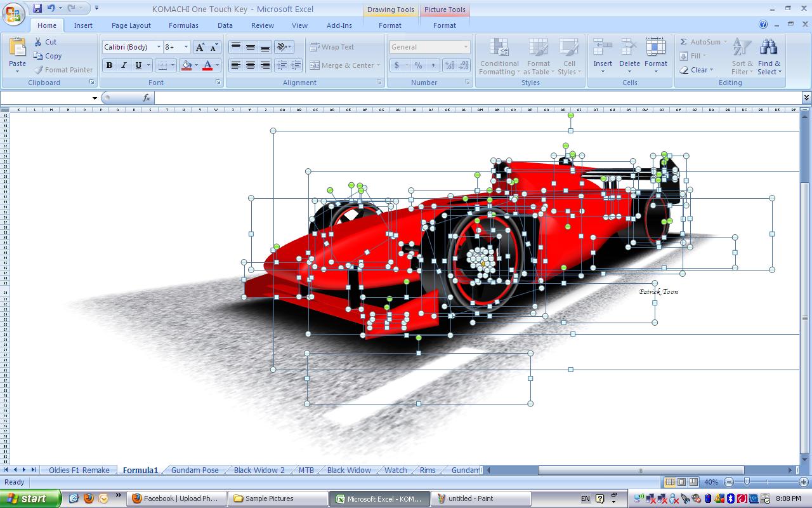Open Sort & Filter options
Screen dimensions: 812x508
(x=741, y=56)
